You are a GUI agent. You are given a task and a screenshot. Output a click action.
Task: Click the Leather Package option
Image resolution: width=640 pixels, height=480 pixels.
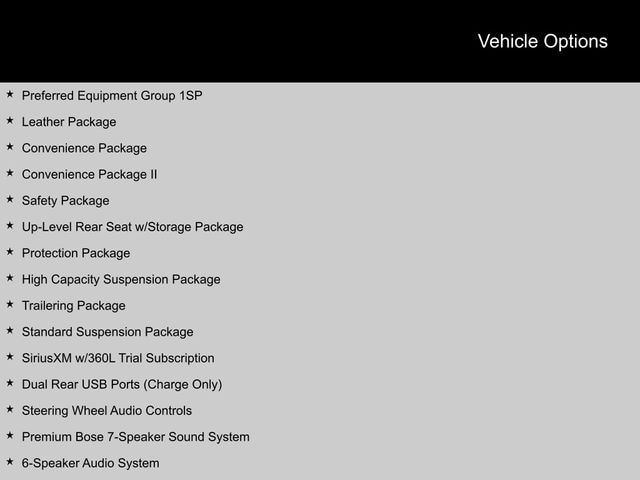click(x=69, y=122)
